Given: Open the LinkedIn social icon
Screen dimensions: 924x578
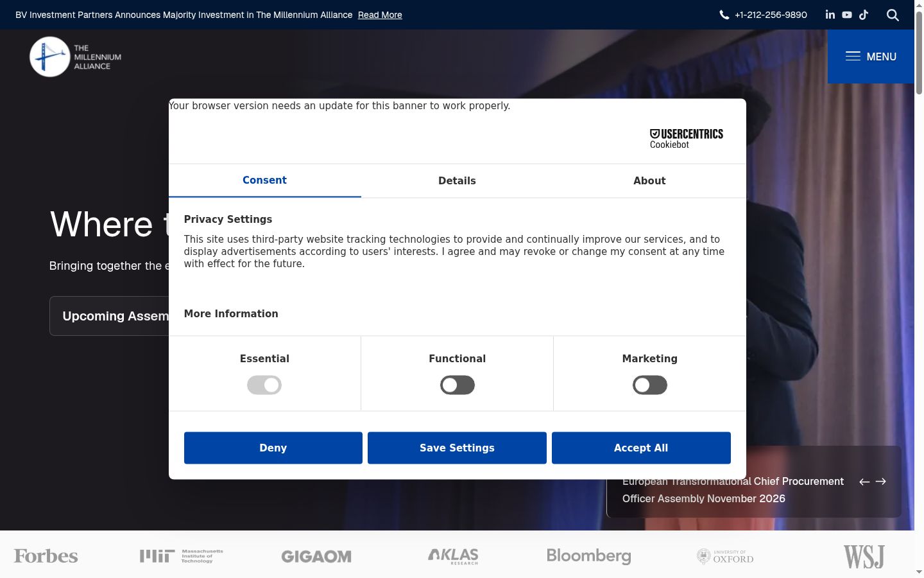Looking at the screenshot, I should tap(830, 14).
